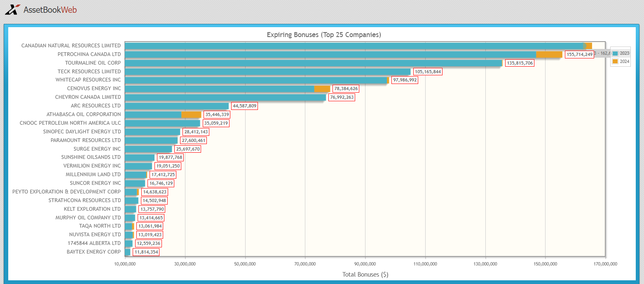
Task: Click the 28,412,143 value label
Action: click(x=196, y=132)
